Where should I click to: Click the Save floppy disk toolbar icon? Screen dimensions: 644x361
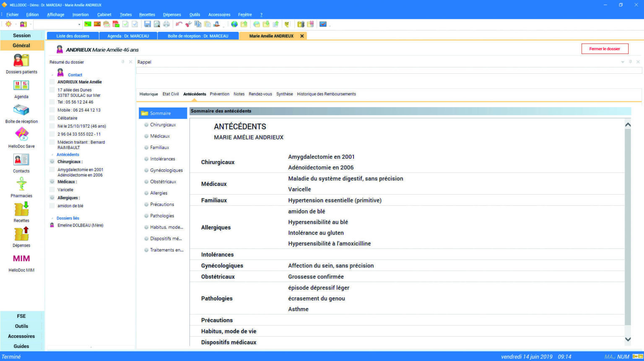click(147, 24)
